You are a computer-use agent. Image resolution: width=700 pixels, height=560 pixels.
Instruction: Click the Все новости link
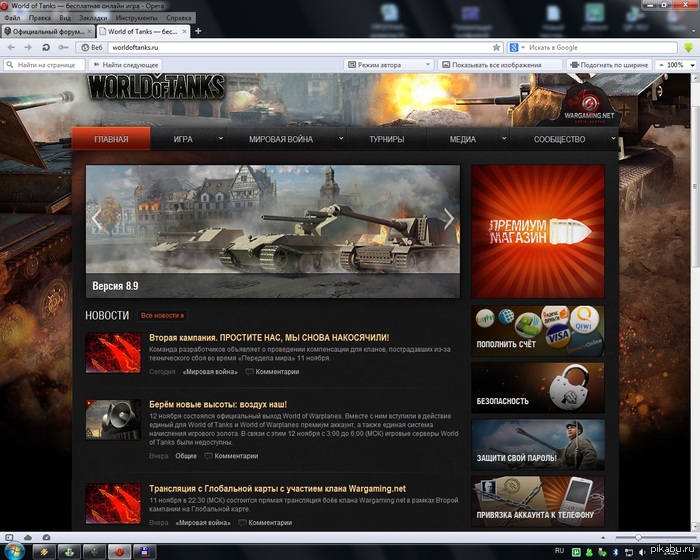pos(162,315)
